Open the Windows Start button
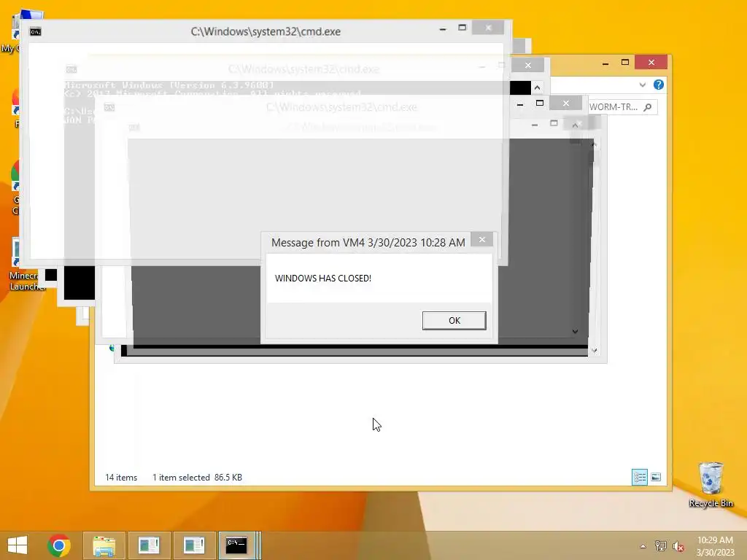Image resolution: width=747 pixels, height=560 pixels. click(18, 545)
